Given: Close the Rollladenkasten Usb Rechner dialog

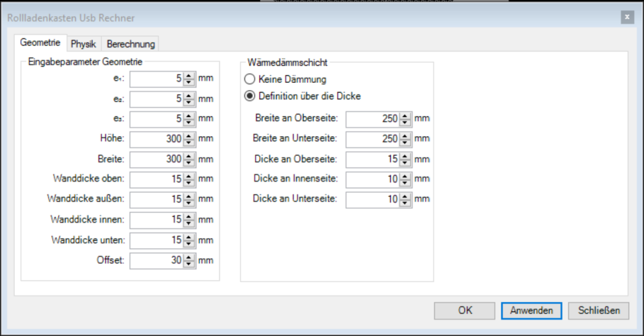Looking at the screenshot, I should coord(627,17).
